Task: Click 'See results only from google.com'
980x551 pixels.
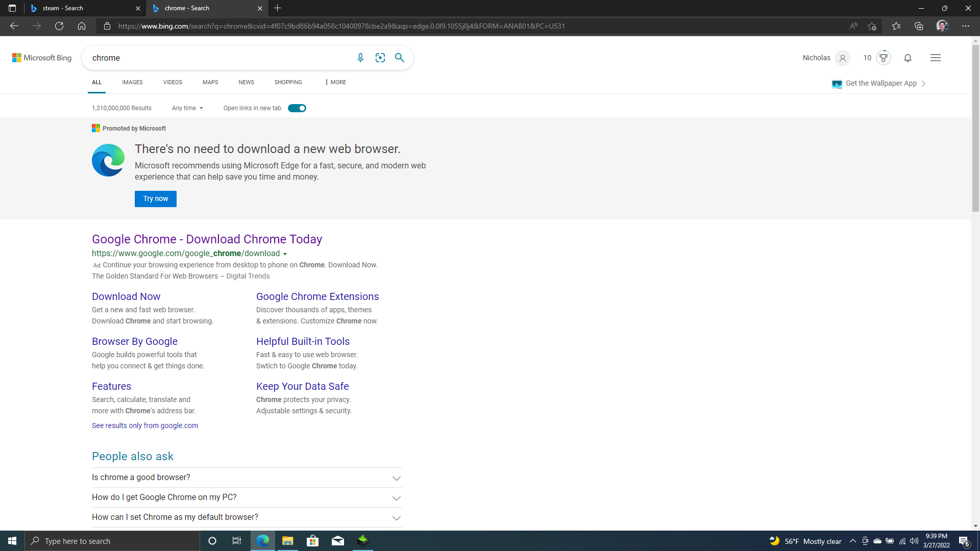Action: [145, 425]
